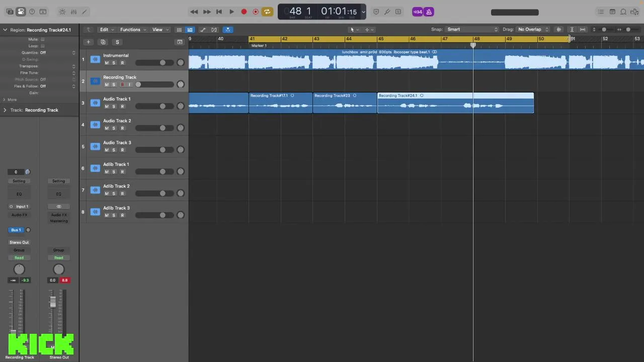Open Quantize value popup
The image size is (644, 362).
coord(58,53)
